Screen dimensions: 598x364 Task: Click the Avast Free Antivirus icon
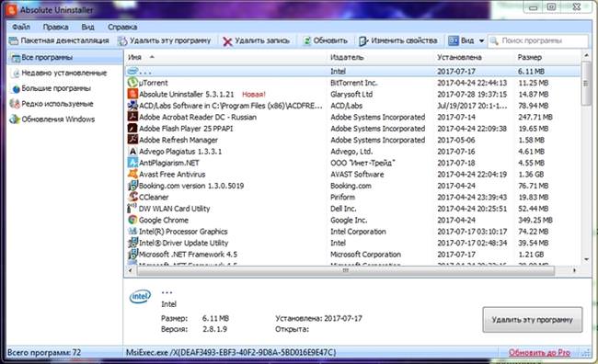point(132,174)
